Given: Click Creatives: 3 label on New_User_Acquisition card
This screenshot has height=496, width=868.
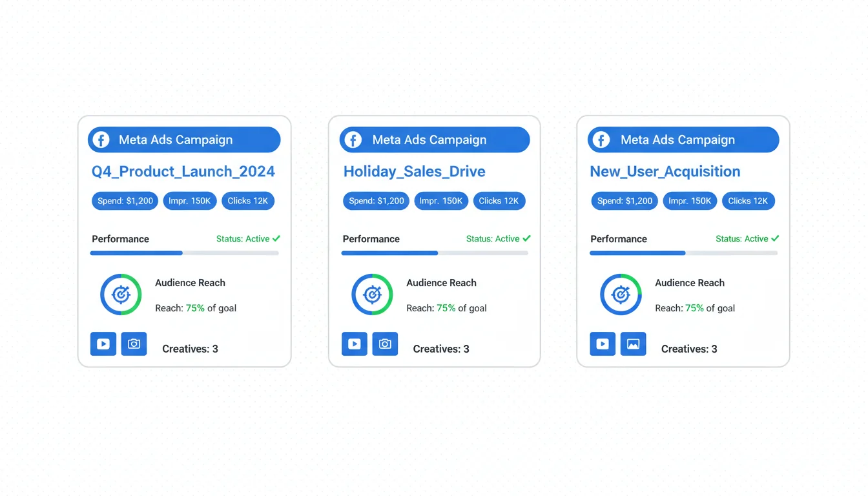Looking at the screenshot, I should (x=689, y=349).
